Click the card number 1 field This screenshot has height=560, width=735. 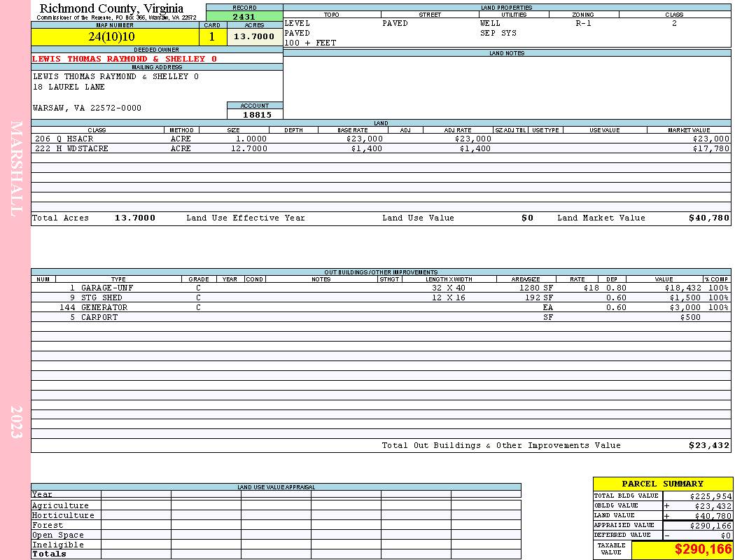coord(213,36)
